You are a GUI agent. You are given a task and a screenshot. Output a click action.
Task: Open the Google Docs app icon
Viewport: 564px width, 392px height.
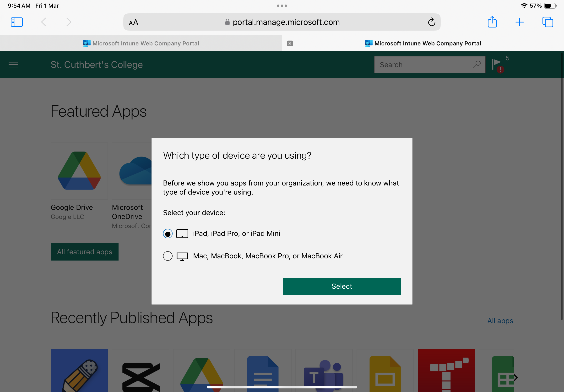263,371
